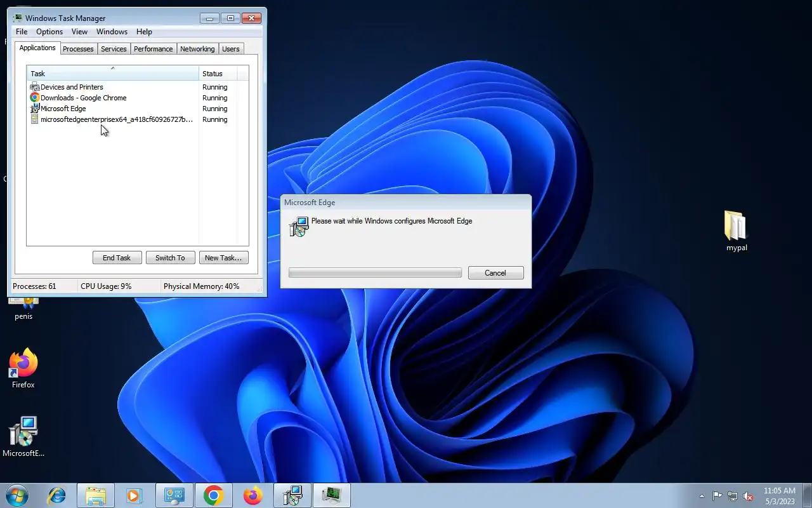Open the Options menu
This screenshot has width=812, height=508.
pos(49,32)
